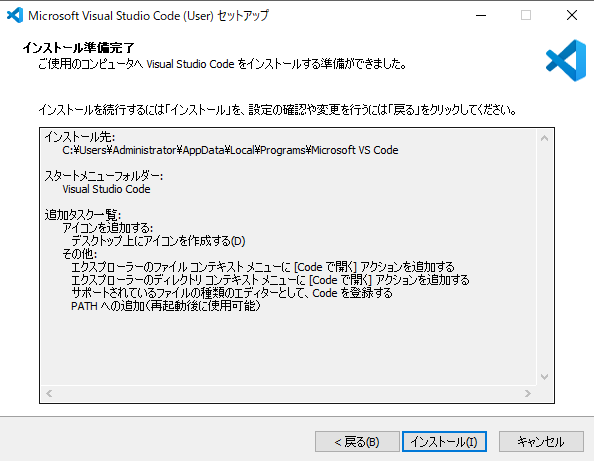Minimize the setup window

pyautogui.click(x=481, y=16)
